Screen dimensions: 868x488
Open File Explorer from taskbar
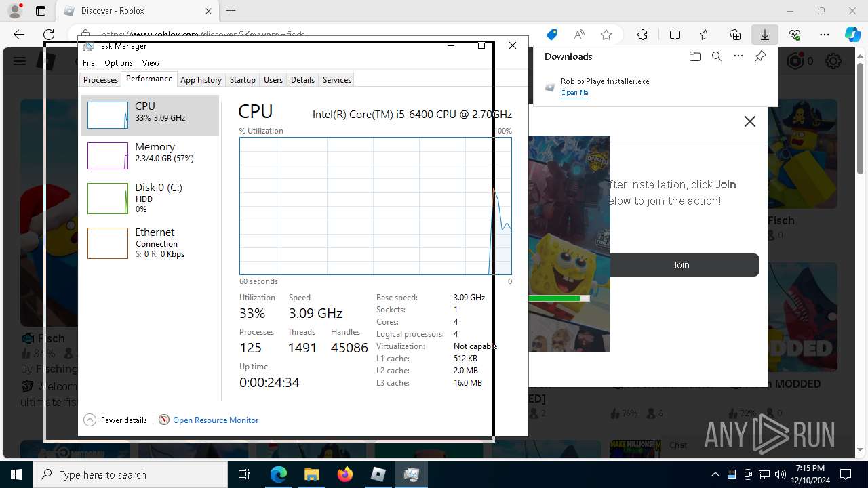pyautogui.click(x=312, y=474)
